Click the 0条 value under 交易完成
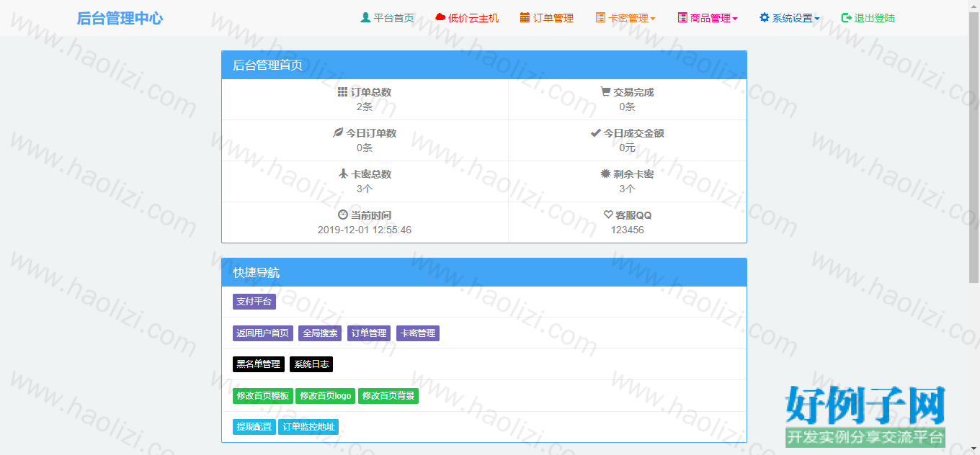Screen dimensions: 980x455 tap(628, 107)
